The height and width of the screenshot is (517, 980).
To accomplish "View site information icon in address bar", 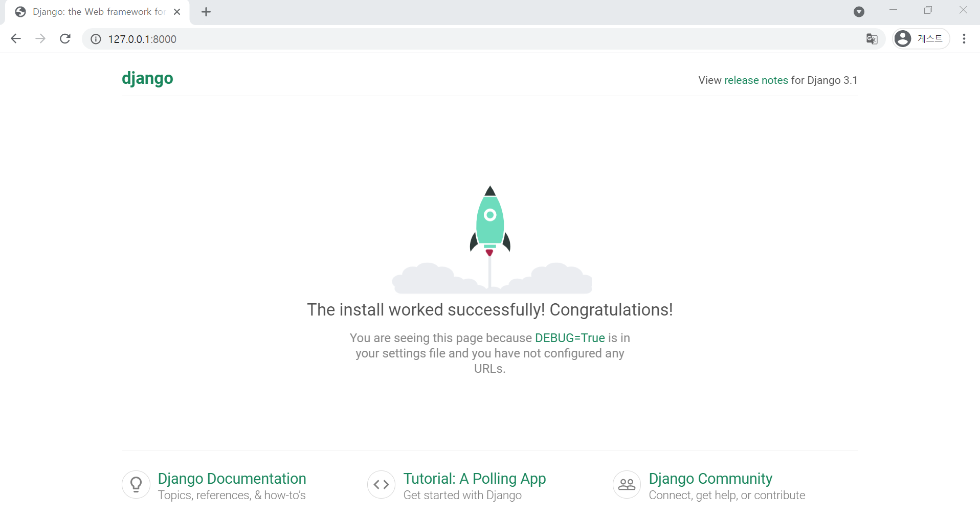I will pos(96,39).
